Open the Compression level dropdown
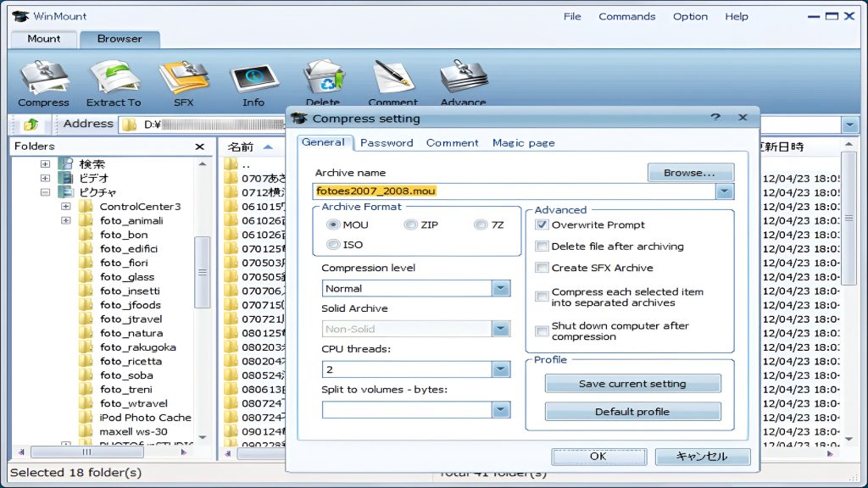The image size is (868, 488). click(500, 288)
